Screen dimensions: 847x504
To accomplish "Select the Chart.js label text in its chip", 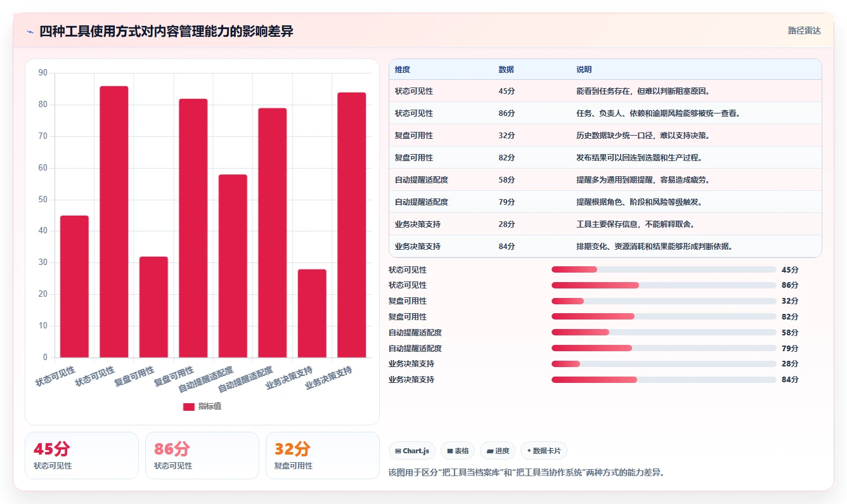I will coord(416,451).
